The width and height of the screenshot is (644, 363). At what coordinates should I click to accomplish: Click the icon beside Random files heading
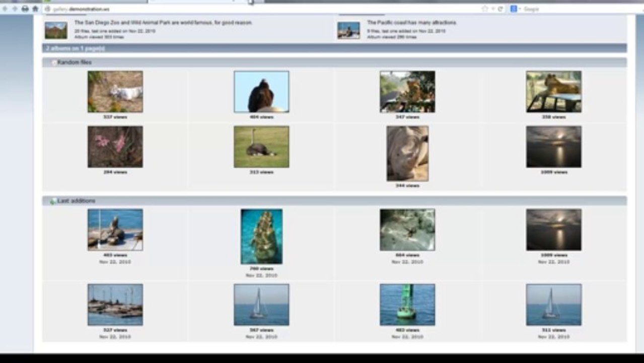54,63
